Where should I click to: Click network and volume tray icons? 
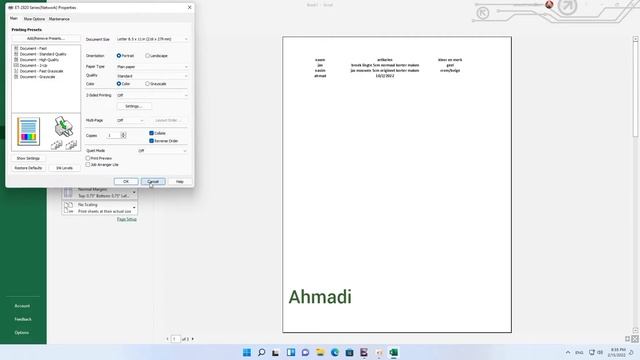tap(596, 352)
